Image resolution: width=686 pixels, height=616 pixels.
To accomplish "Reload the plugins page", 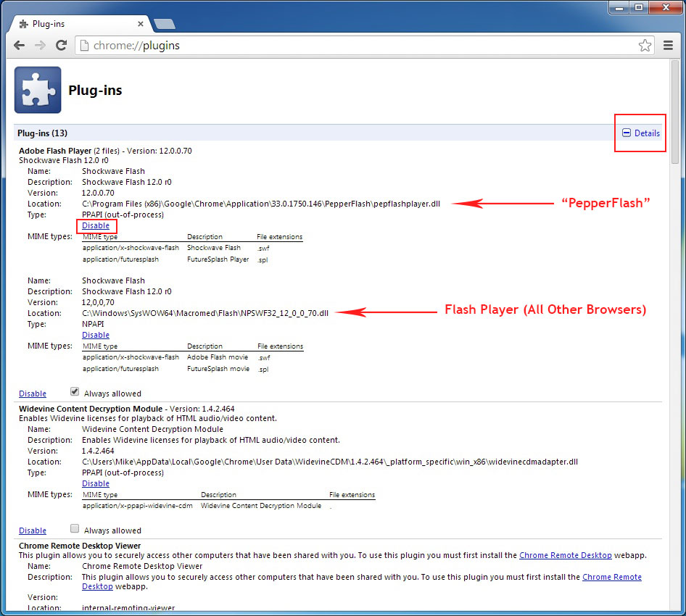I will point(61,45).
